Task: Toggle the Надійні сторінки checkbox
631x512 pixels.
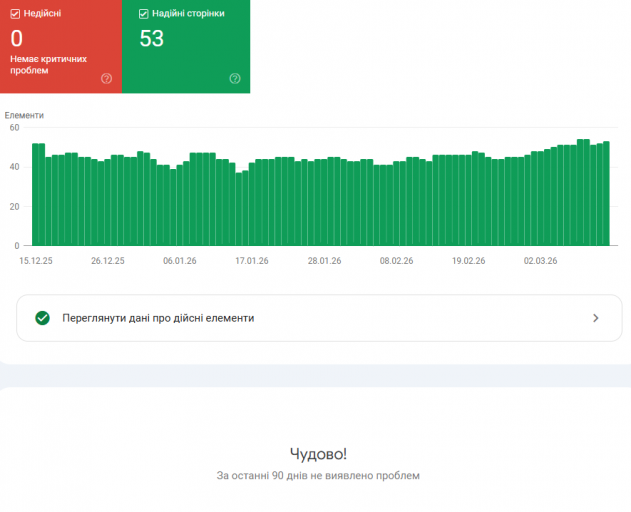Action: [144, 14]
